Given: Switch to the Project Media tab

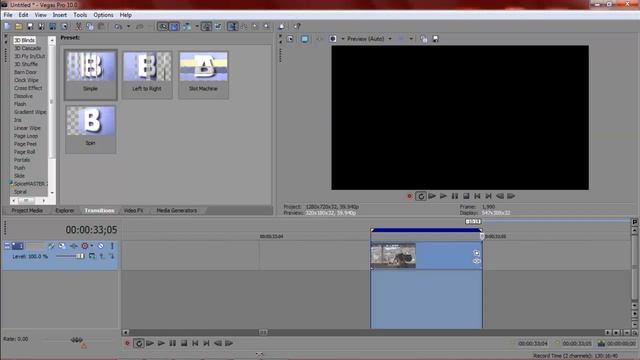Looking at the screenshot, I should coord(27,211).
